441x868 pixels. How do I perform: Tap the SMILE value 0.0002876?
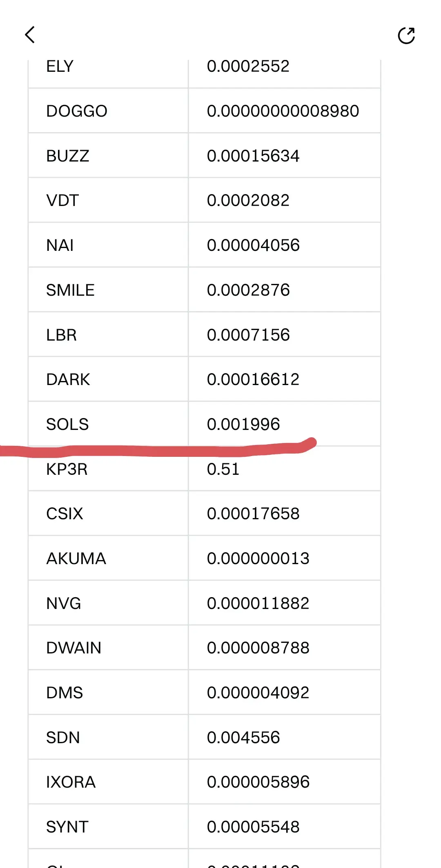click(x=248, y=290)
